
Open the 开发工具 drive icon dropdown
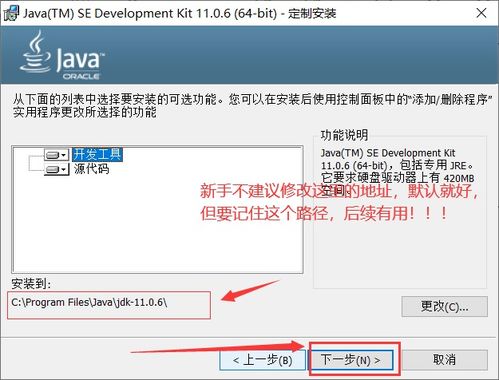(x=57, y=155)
